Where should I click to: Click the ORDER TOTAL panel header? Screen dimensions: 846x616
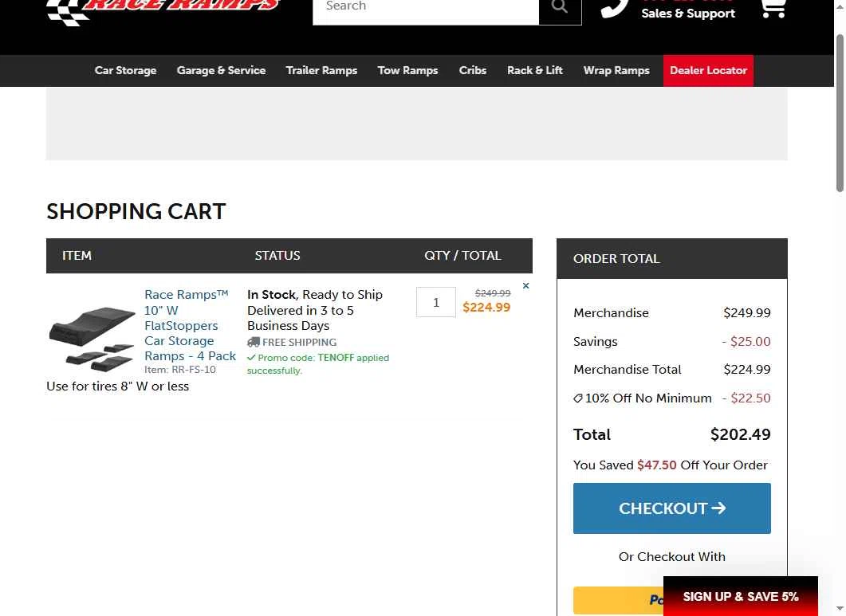(671, 258)
